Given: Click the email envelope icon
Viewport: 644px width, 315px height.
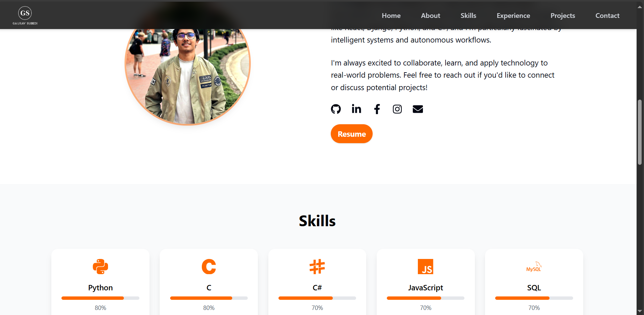Looking at the screenshot, I should (x=418, y=109).
